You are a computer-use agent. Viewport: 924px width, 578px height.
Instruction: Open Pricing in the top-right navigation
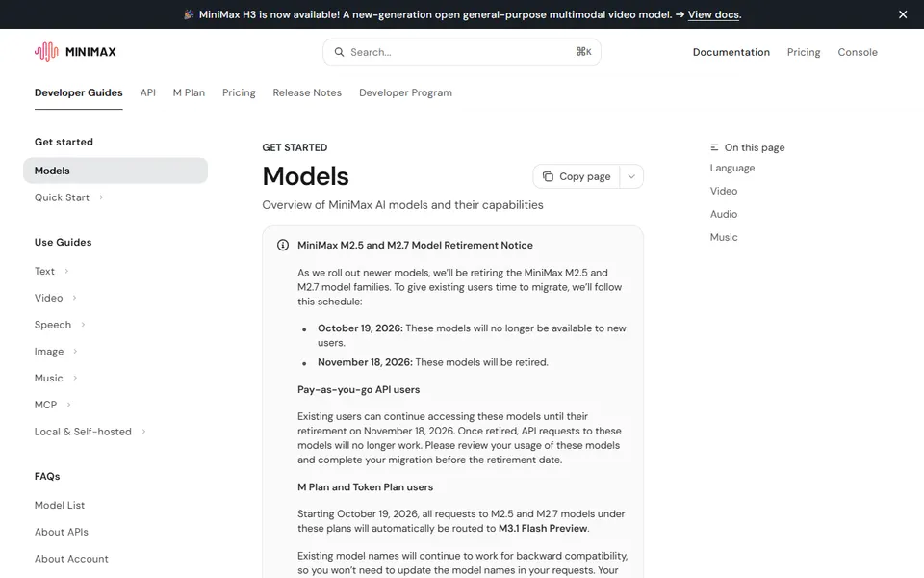[804, 52]
